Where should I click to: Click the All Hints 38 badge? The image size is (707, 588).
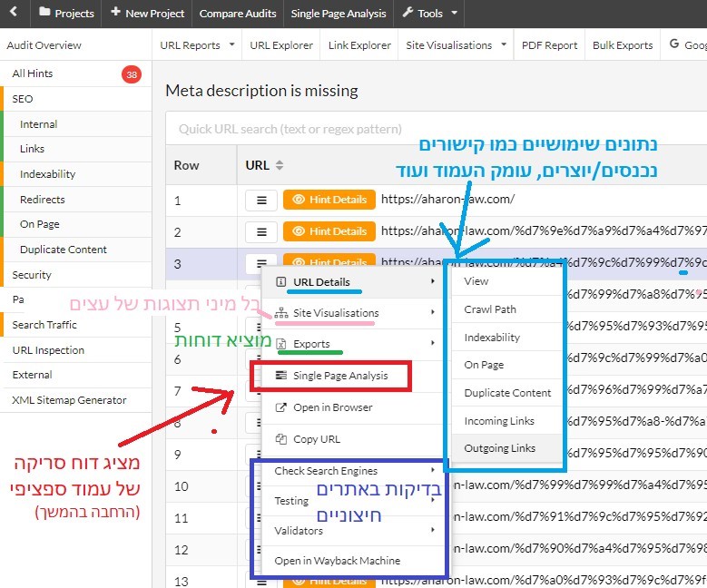coord(132,74)
